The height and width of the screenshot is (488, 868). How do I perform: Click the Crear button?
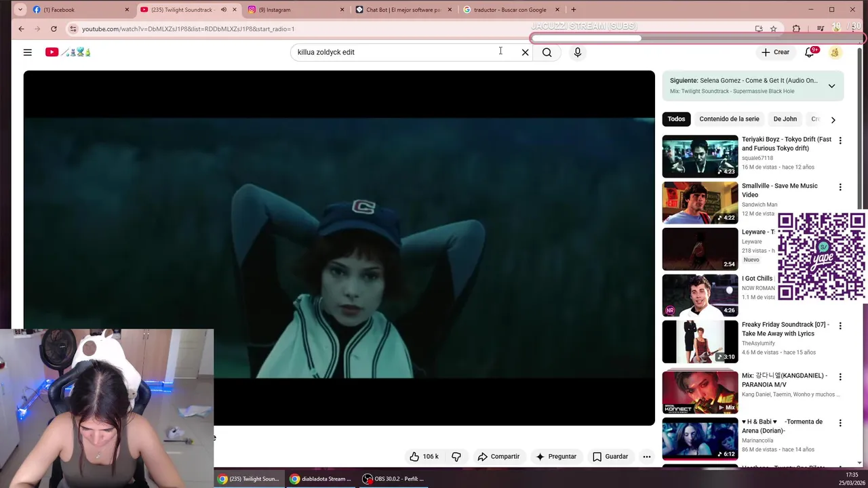click(775, 52)
